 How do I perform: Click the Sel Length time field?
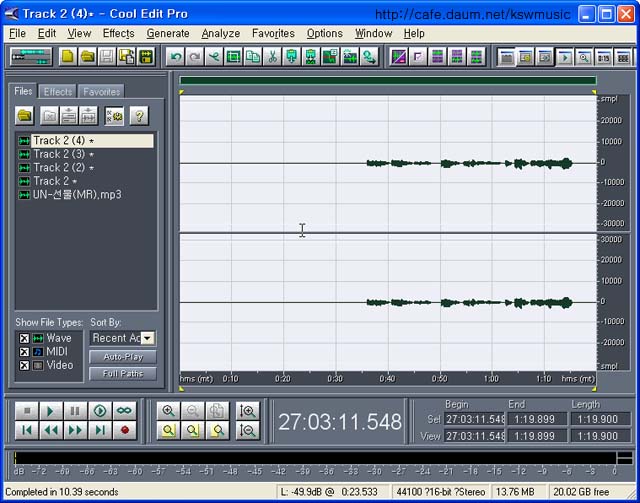tap(600, 419)
